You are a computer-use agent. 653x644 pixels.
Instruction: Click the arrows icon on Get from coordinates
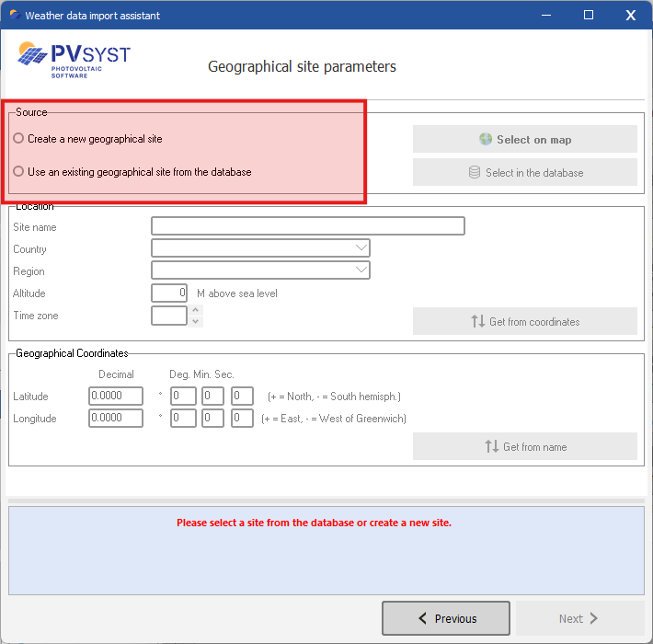point(477,322)
